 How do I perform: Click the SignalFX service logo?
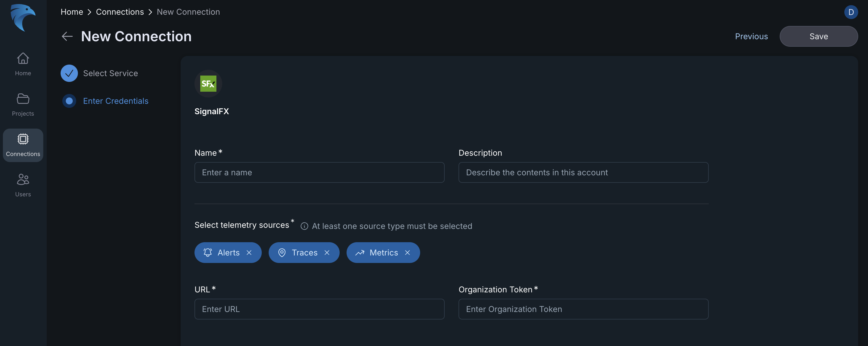tap(208, 83)
